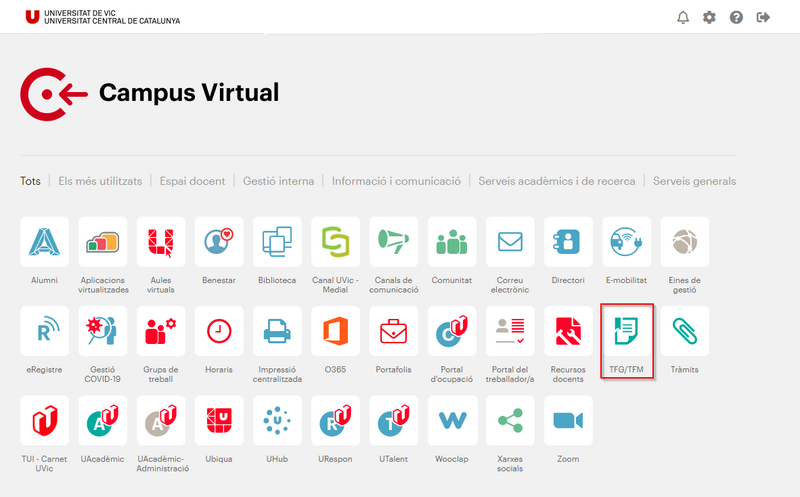
Task: Open Portal del treballador/a icon
Action: tap(510, 331)
